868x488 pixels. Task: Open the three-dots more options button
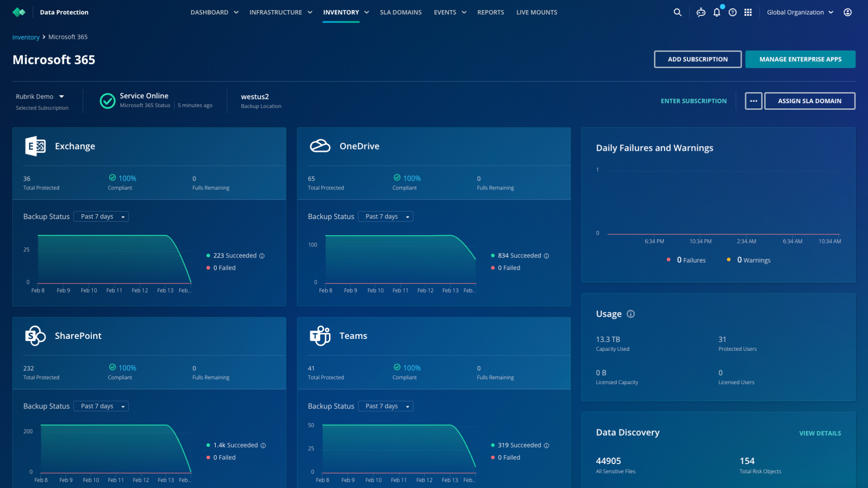(x=753, y=101)
